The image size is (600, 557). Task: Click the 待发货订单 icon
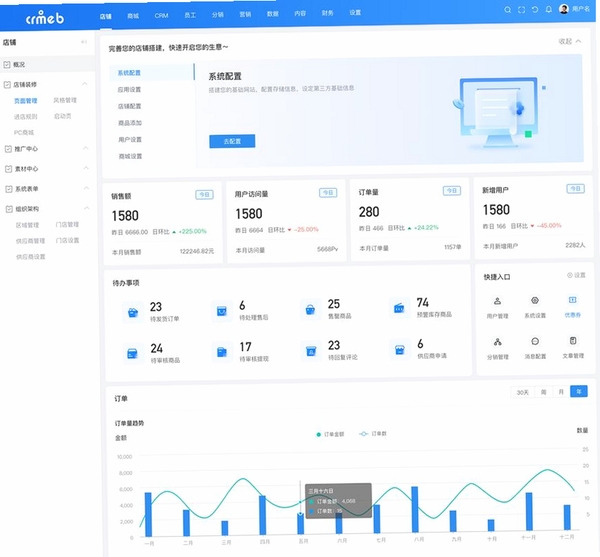(132, 313)
